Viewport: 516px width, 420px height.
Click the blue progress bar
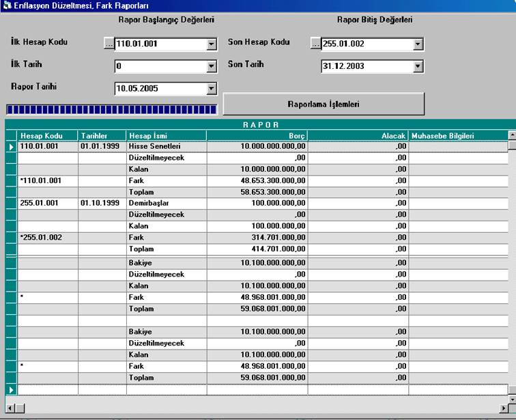(111, 109)
